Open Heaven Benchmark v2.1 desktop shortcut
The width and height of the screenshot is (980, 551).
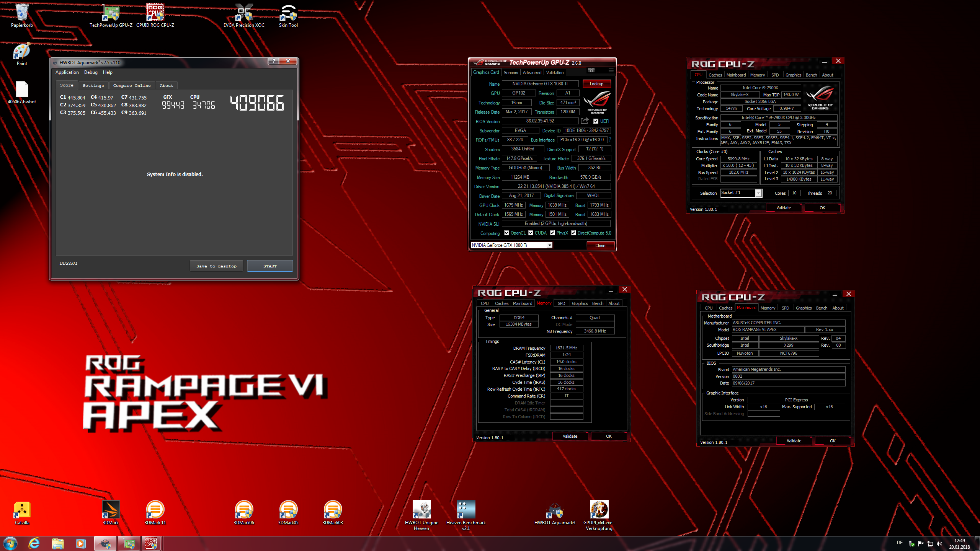click(x=466, y=515)
